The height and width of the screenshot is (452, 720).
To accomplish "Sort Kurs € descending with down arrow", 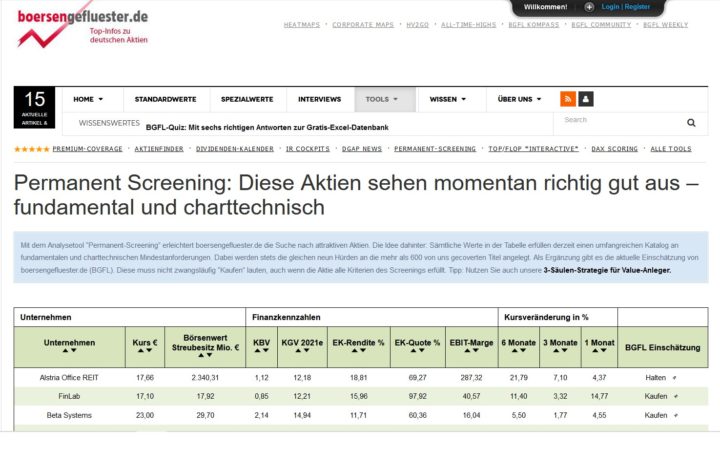I will (149, 350).
